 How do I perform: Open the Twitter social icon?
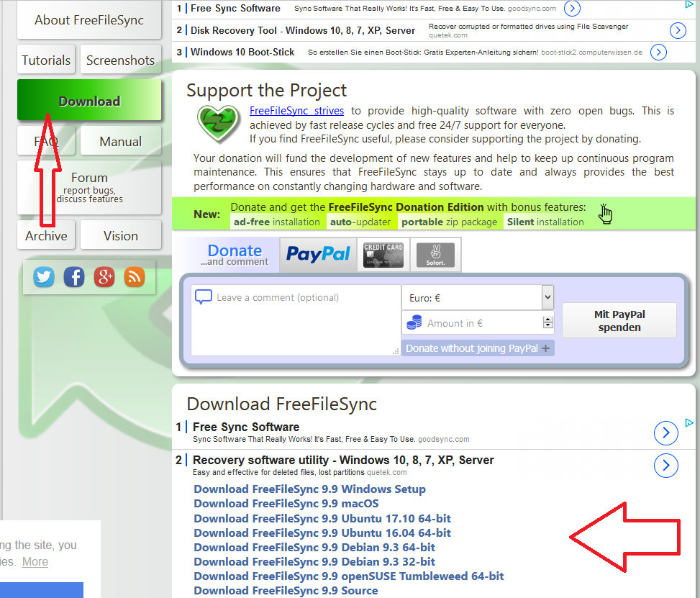44,276
